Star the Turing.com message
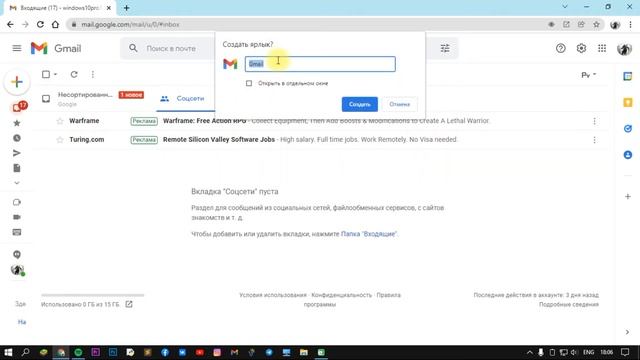 [x=60, y=140]
